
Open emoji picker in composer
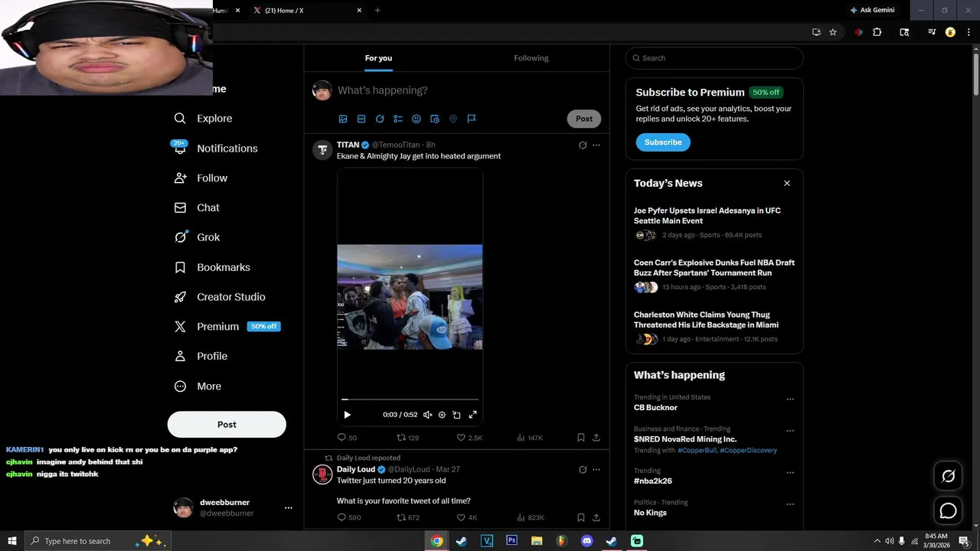416,119
